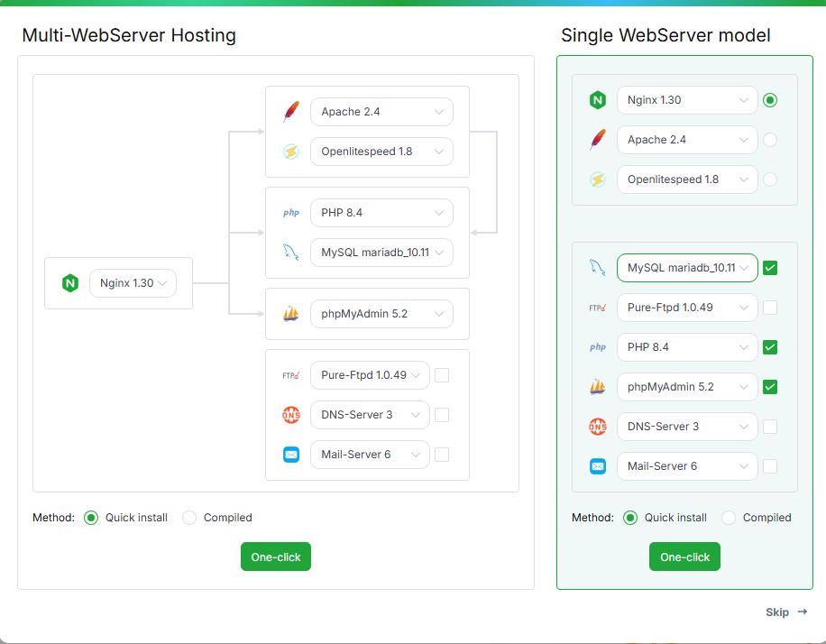Click the Apache feather icon in Multi-WebServer panel
Image resolution: width=826 pixels, height=644 pixels.
pos(291,112)
